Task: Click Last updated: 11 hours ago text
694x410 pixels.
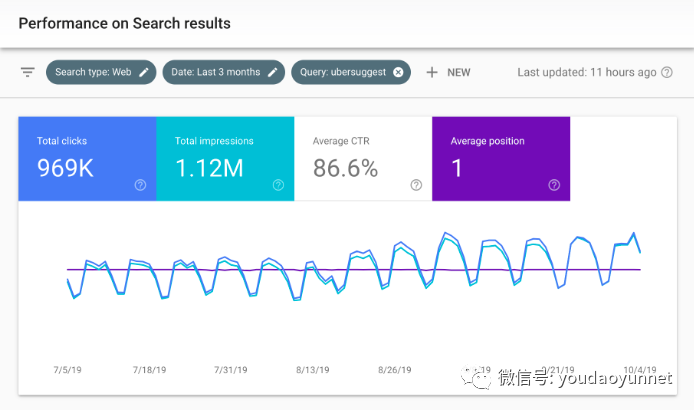Action: 587,72
